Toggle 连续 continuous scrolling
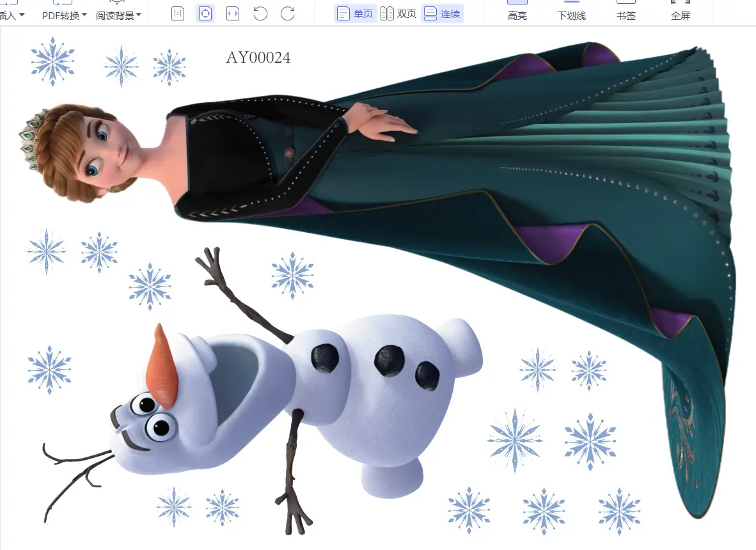Image resolution: width=756 pixels, height=550 pixels. [x=442, y=14]
